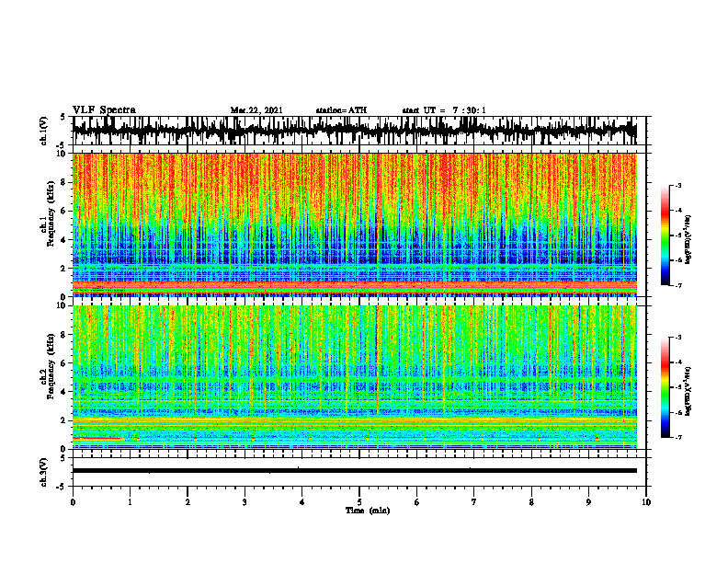Click the time axis tick label 4
Viewport: 728px width, 563px height.
[x=302, y=502]
